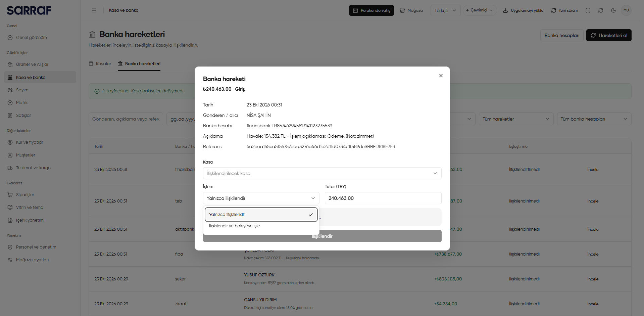Open the MU user avatar menu

pyautogui.click(x=626, y=10)
